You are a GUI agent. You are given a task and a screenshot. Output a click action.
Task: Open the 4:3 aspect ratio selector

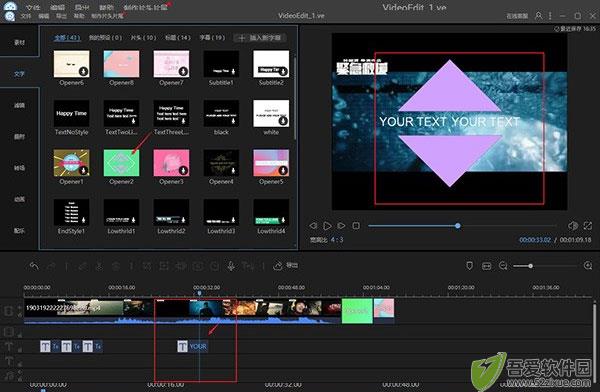coord(337,240)
